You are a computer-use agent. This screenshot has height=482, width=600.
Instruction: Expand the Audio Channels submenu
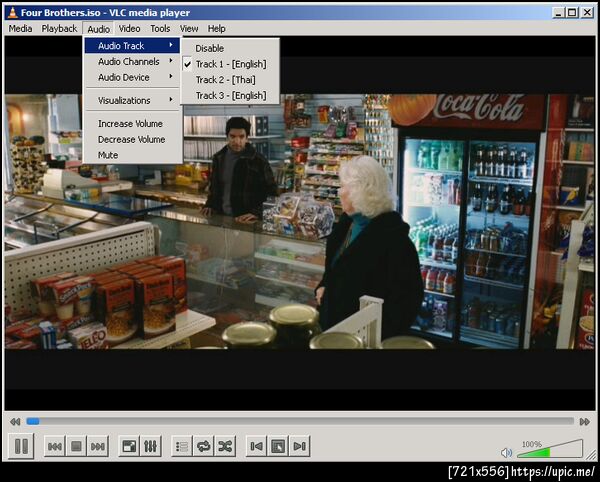click(132, 62)
